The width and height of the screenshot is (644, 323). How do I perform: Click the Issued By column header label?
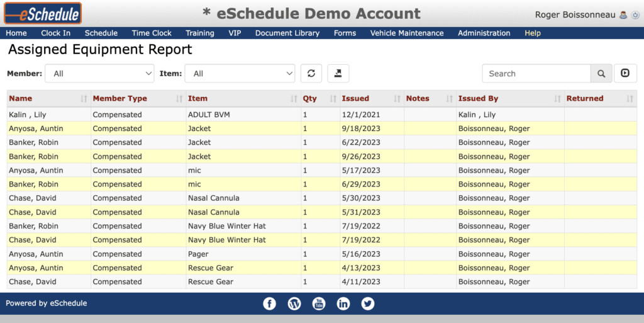(478, 98)
